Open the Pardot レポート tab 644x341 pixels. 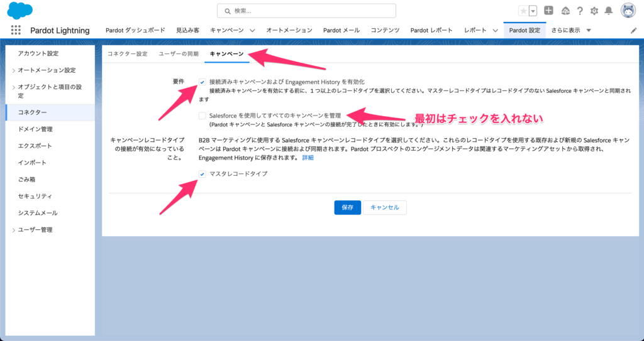coord(431,30)
